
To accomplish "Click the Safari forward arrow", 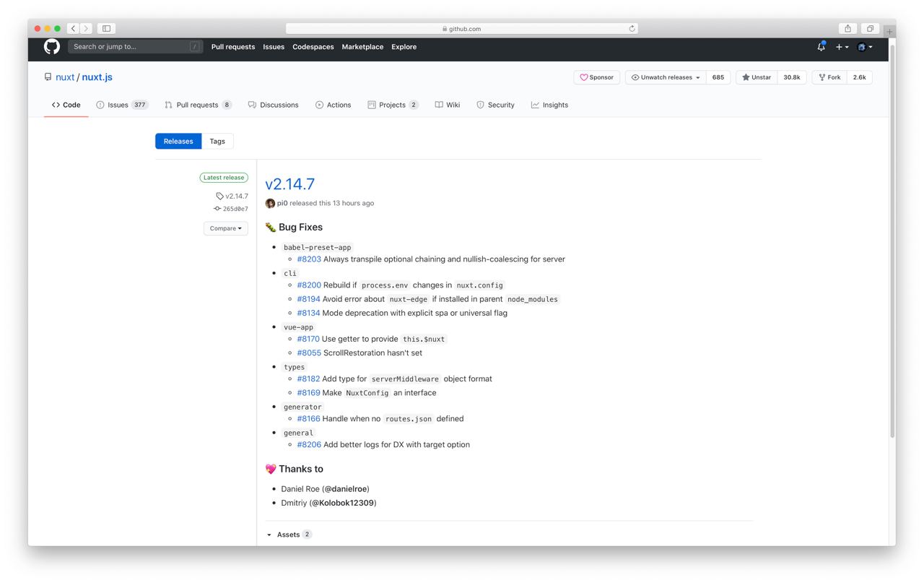I will click(x=86, y=28).
